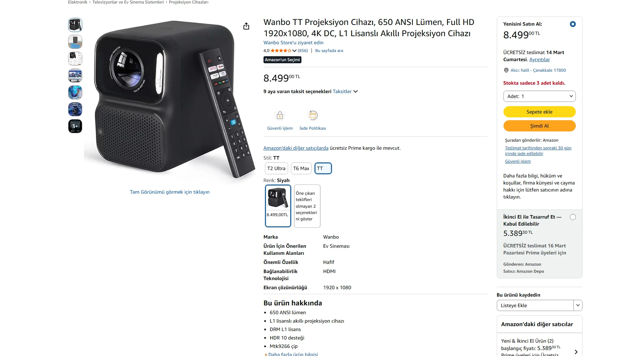Click the share icon above product image
This screenshot has width=644, height=356.
coord(246,26)
